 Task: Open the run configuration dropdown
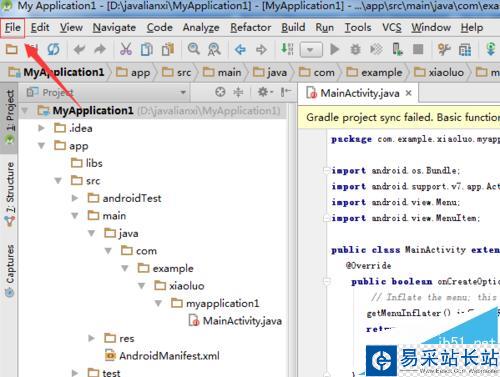(311, 50)
